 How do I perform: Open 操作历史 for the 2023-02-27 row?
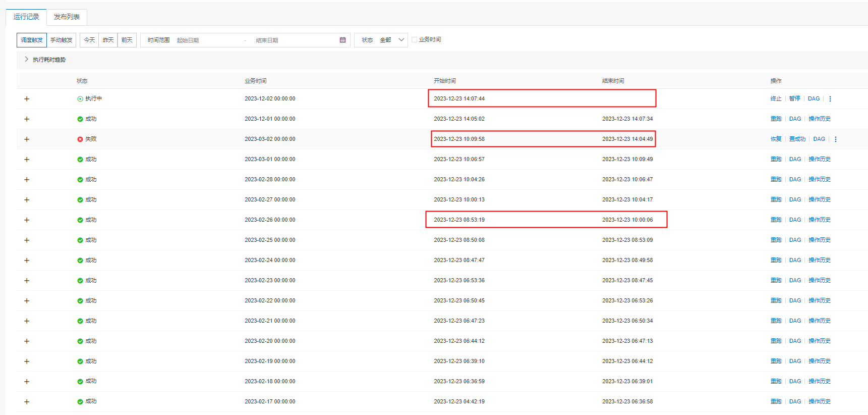tap(819, 200)
